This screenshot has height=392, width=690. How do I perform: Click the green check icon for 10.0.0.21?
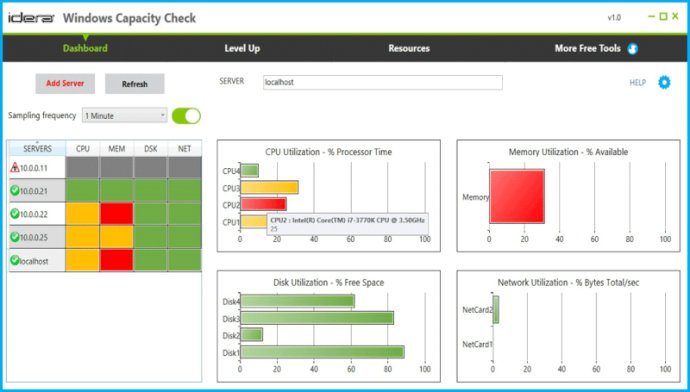[x=15, y=191]
